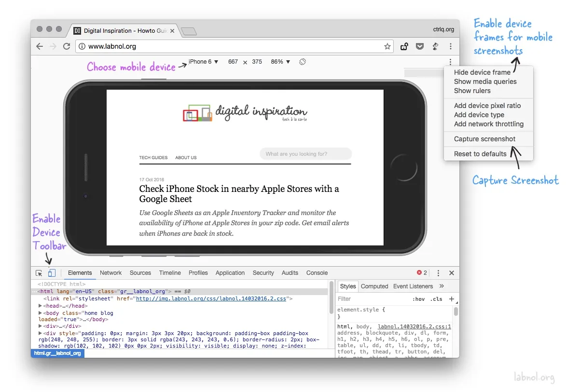Viewport: 566px width, 392px height.
Task: Toggle the device toolbar icon
Action: click(52, 273)
